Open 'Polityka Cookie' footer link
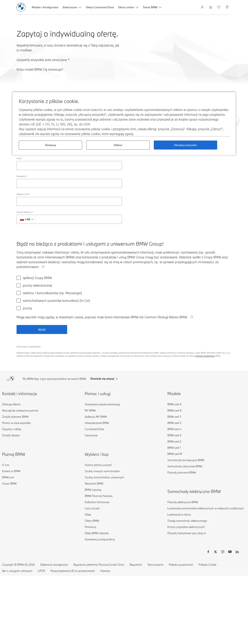 pyautogui.click(x=208, y=564)
